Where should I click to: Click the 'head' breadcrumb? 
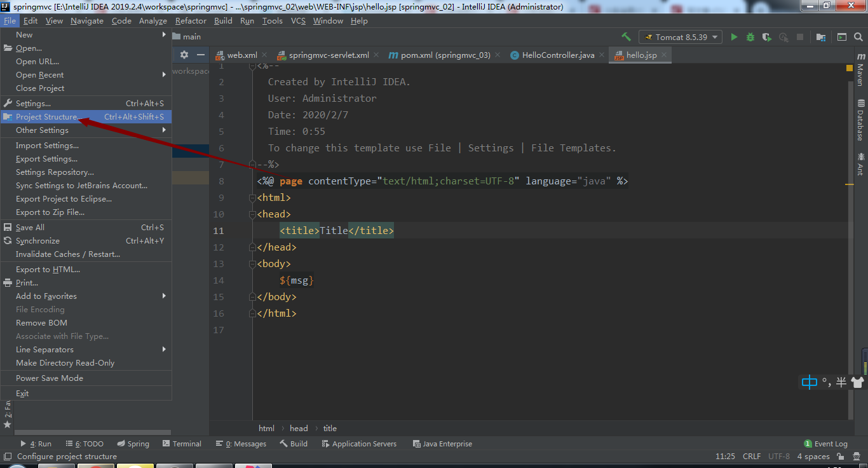(299, 429)
